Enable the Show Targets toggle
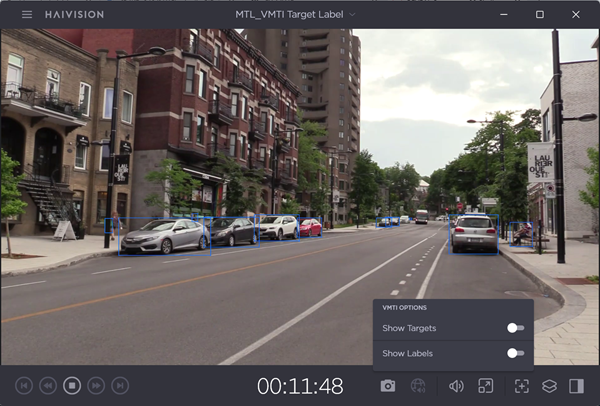This screenshot has width=600, height=406. [515, 328]
